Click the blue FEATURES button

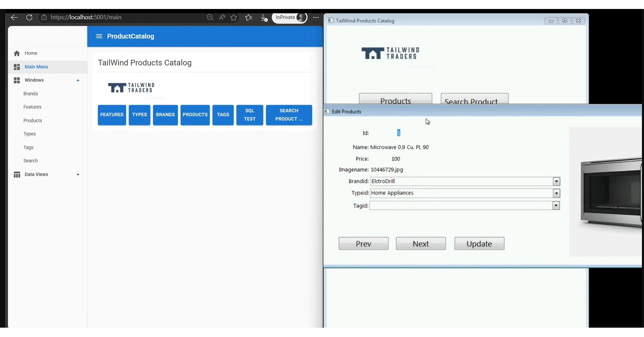(x=112, y=115)
